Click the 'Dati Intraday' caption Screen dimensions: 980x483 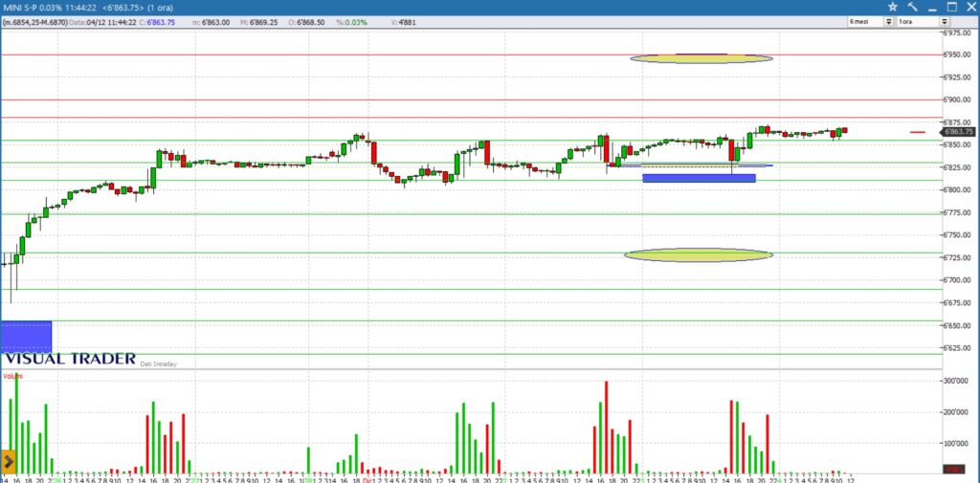coord(158,363)
